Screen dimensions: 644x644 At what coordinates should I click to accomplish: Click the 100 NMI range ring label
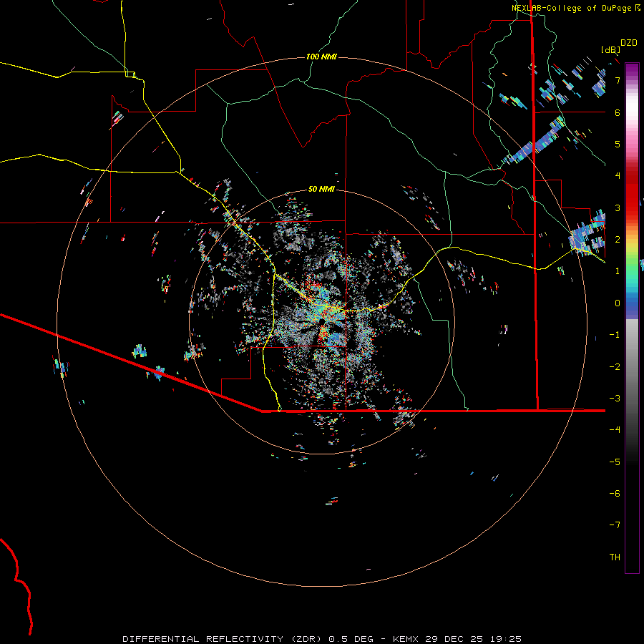(321, 57)
